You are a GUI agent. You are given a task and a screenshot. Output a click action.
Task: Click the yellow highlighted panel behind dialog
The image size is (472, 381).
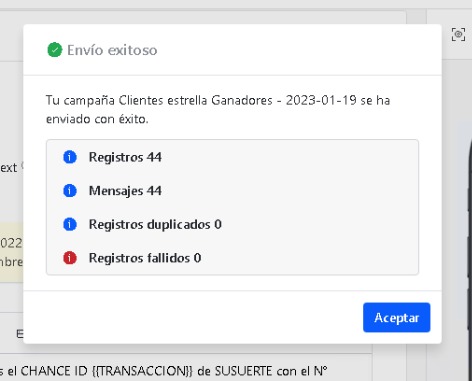[x=11, y=252]
